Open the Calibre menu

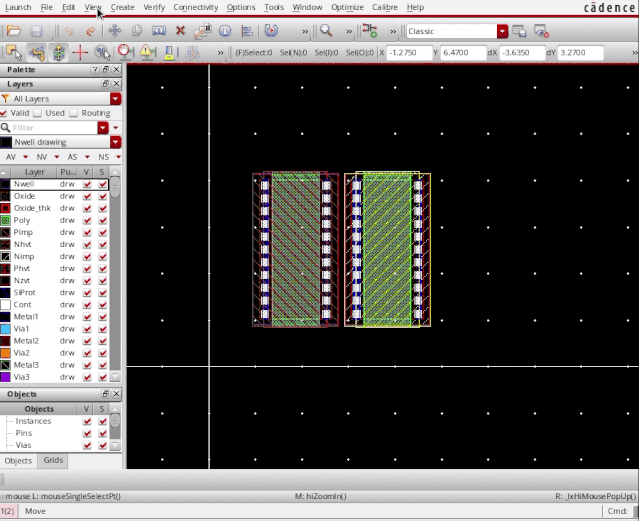384,7
